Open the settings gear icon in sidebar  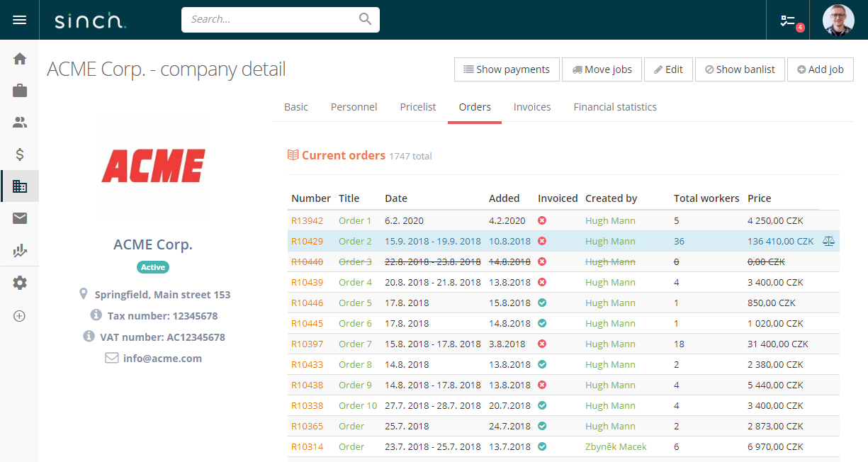pyautogui.click(x=20, y=283)
